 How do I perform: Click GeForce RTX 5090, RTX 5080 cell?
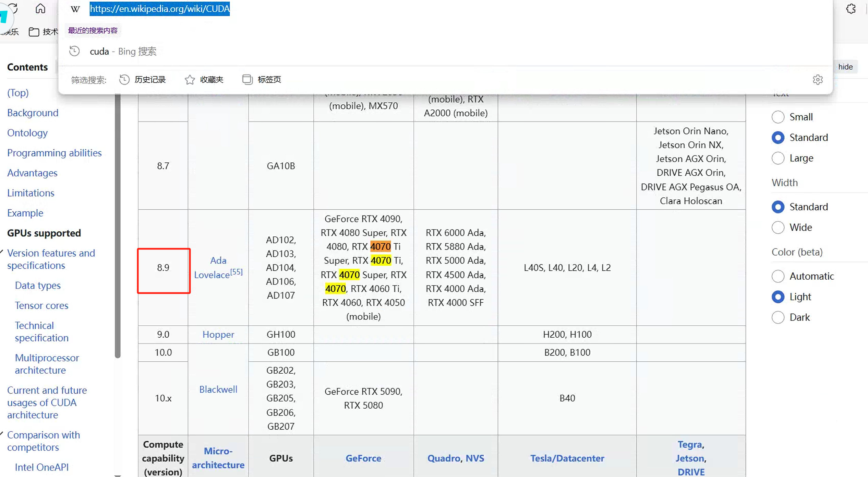pos(363,398)
